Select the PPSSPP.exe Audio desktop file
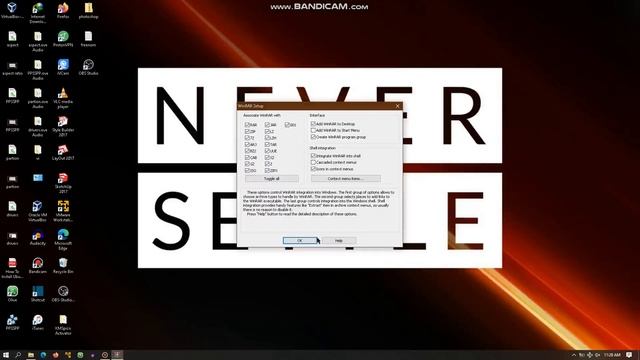The height and width of the screenshot is (360, 640). (x=38, y=69)
